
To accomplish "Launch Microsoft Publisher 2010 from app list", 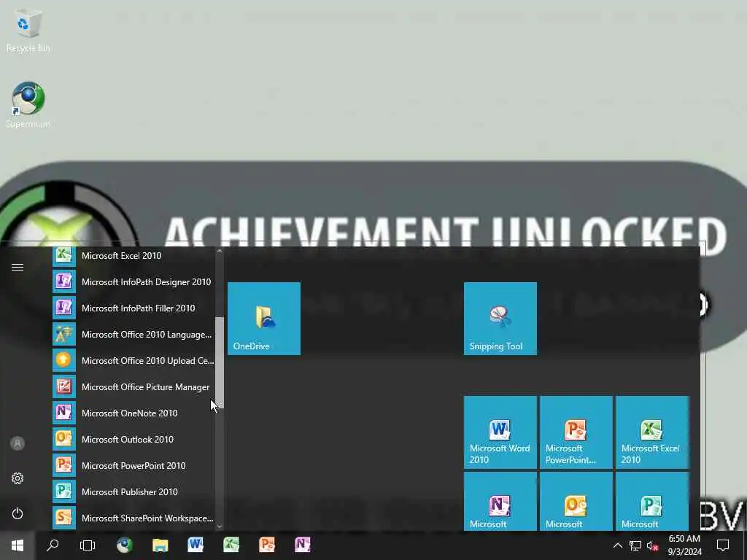I will (x=133, y=491).
